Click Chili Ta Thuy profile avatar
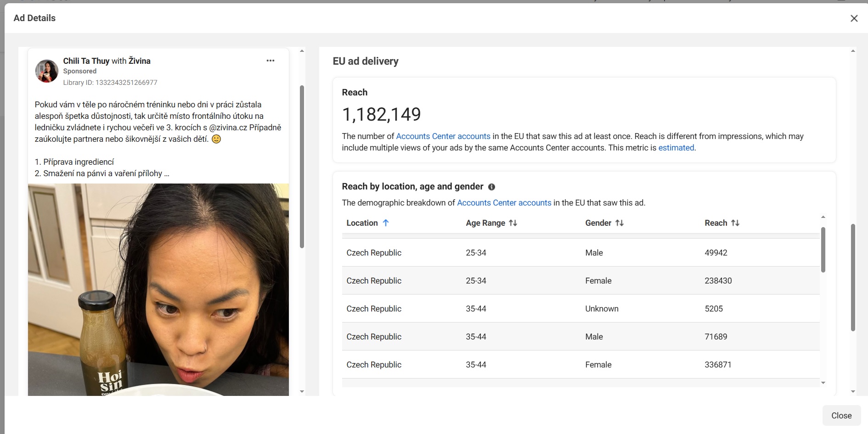The image size is (868, 434). point(47,71)
